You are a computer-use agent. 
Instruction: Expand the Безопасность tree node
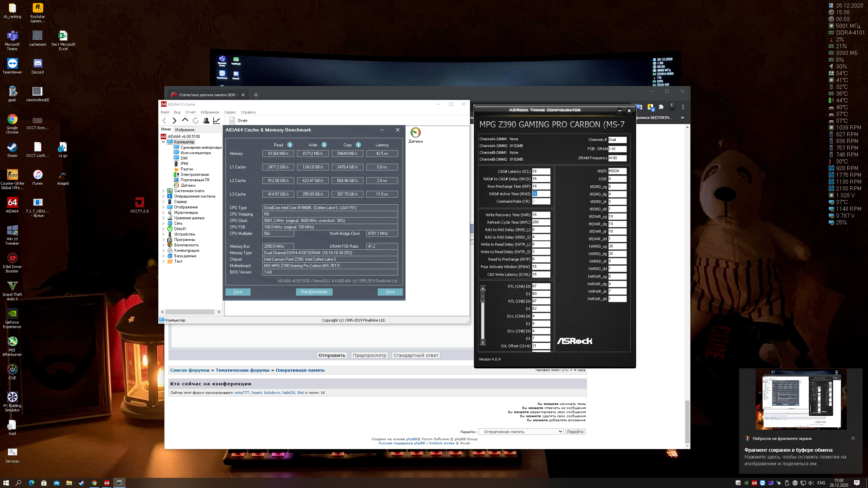(163, 245)
